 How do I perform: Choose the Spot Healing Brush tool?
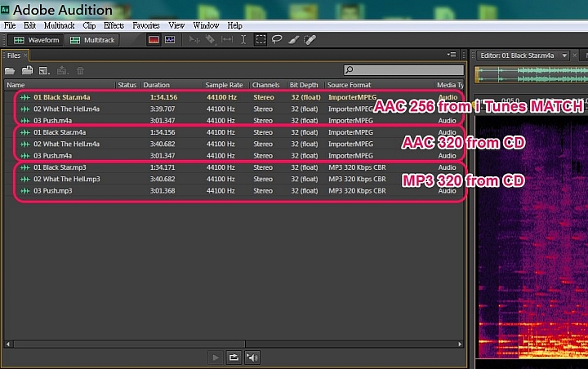click(x=310, y=40)
